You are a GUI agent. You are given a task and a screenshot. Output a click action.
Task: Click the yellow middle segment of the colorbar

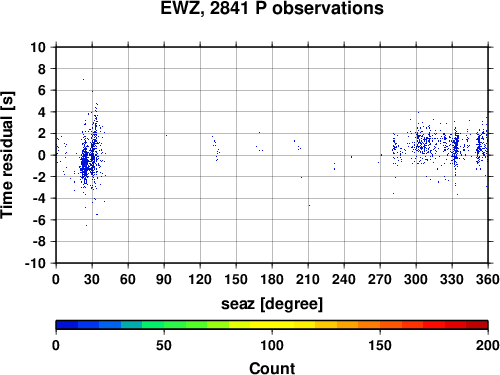point(272,325)
